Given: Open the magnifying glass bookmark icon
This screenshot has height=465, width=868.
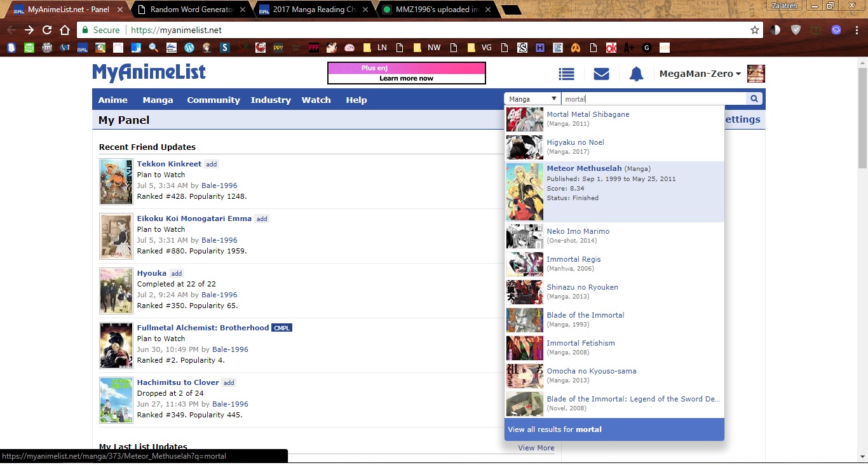Looking at the screenshot, I should point(154,48).
